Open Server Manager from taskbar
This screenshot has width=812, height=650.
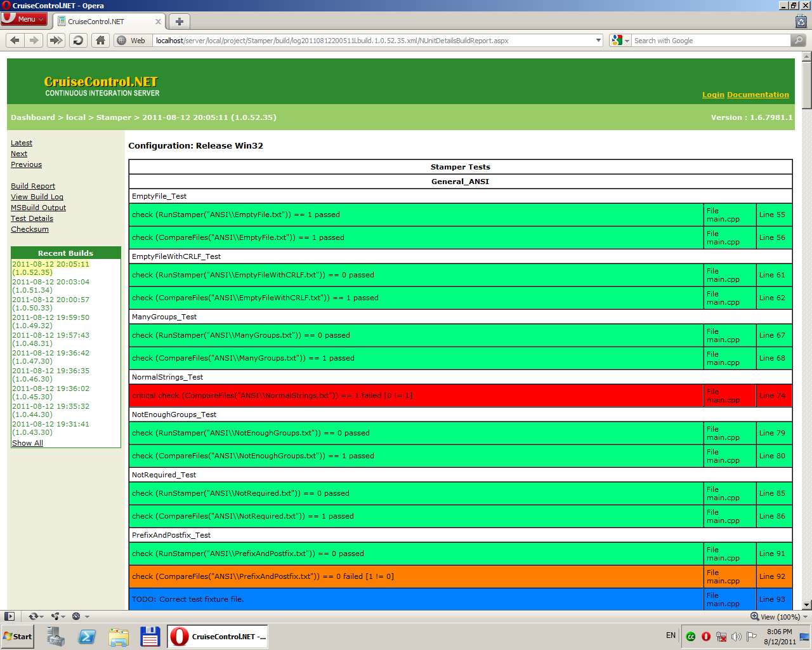56,636
